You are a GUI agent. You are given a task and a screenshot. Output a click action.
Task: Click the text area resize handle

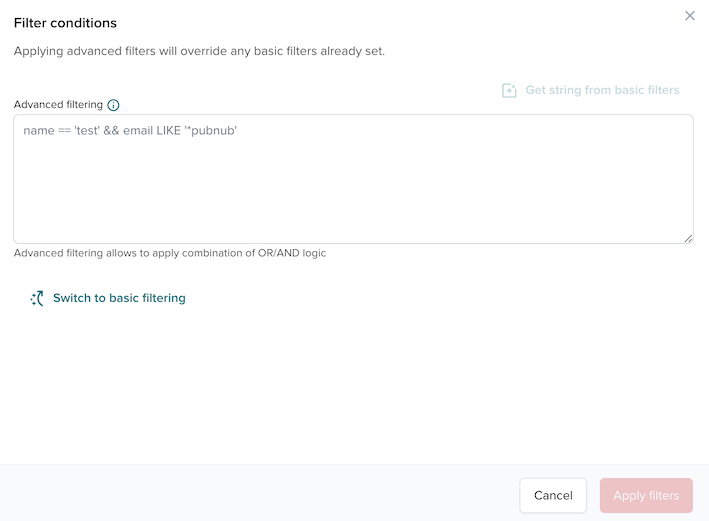pyautogui.click(x=688, y=238)
